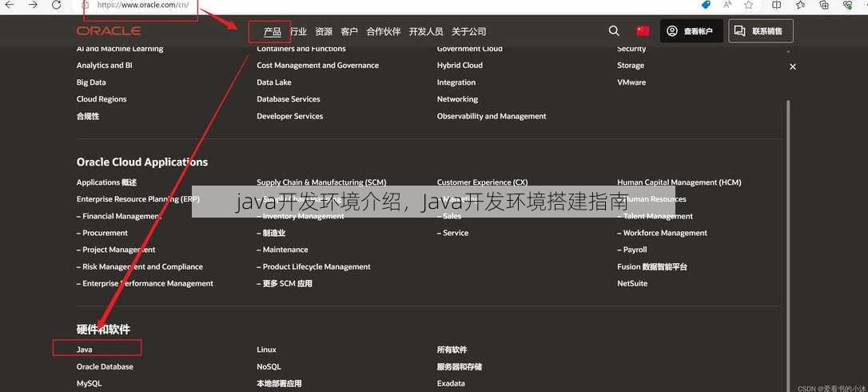Open the NoSQL link

pyautogui.click(x=269, y=366)
